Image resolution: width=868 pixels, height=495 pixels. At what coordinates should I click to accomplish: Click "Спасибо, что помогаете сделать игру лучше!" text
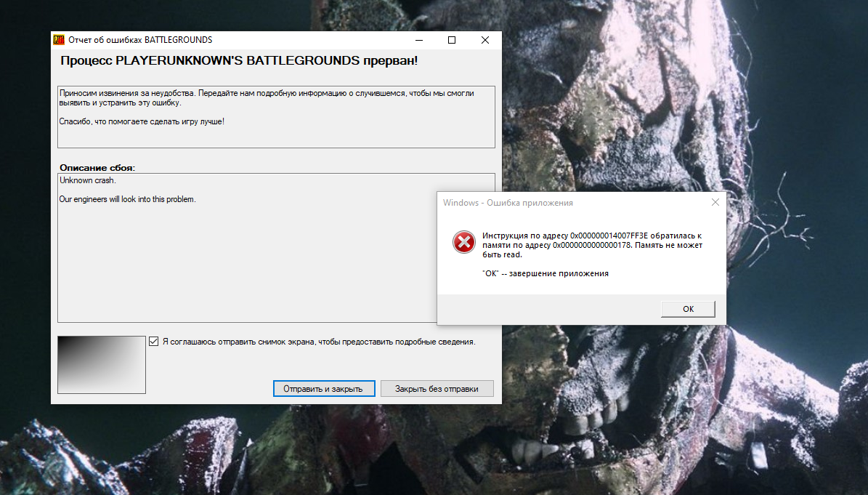(142, 122)
